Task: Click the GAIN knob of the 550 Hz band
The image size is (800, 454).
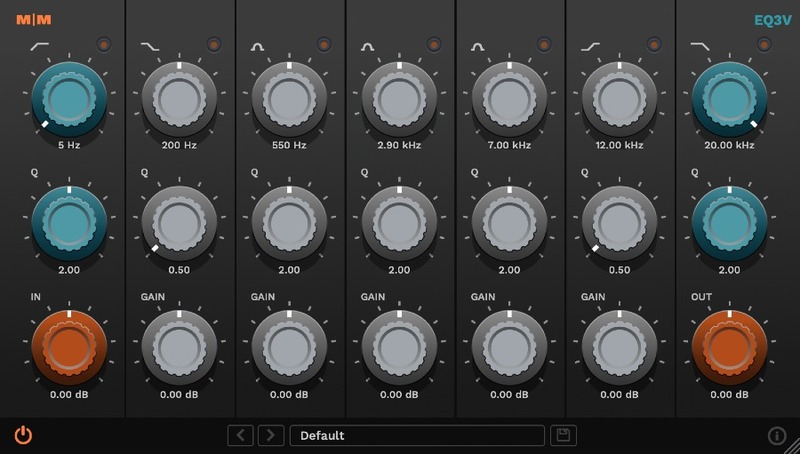Action: (289, 348)
